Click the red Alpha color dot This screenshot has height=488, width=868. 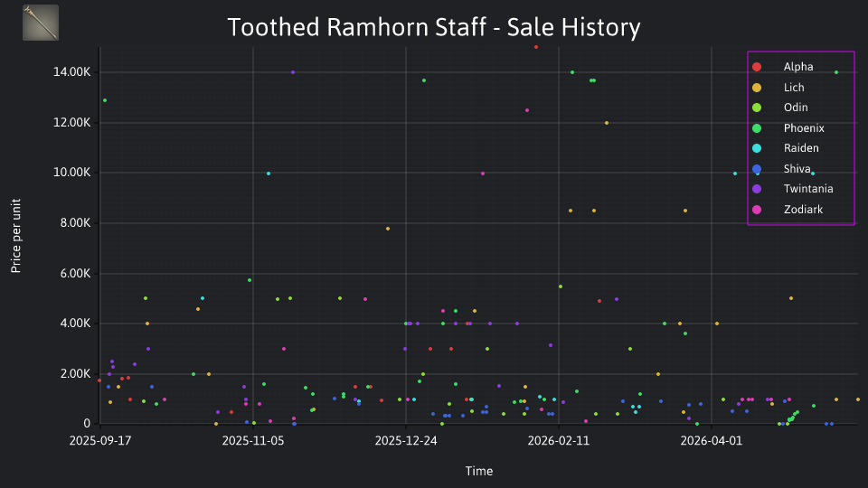757,67
